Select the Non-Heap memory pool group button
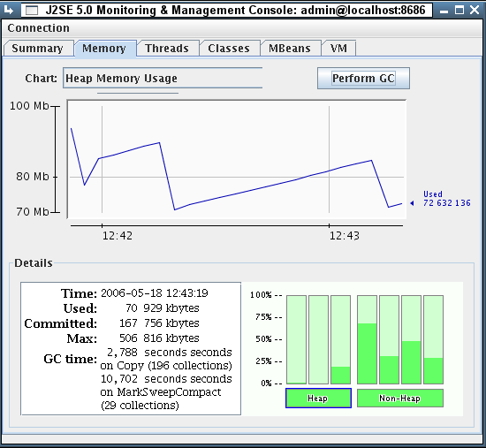 (x=400, y=399)
